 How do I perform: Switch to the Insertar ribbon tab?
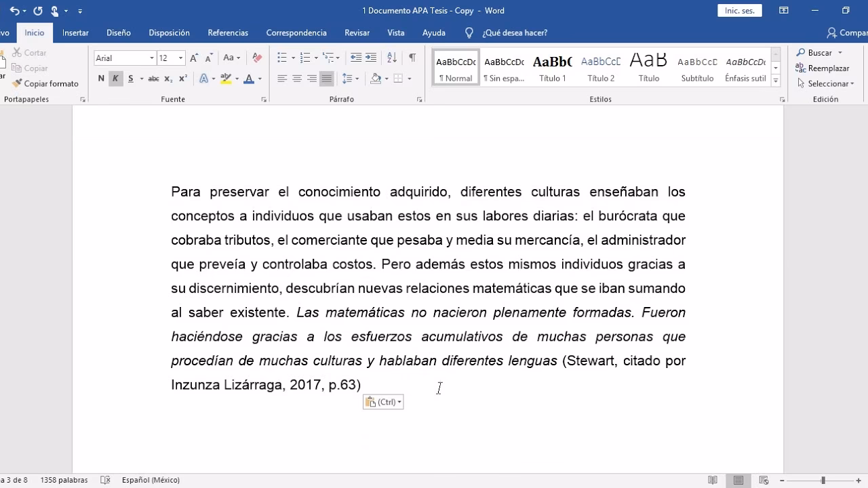[75, 33]
